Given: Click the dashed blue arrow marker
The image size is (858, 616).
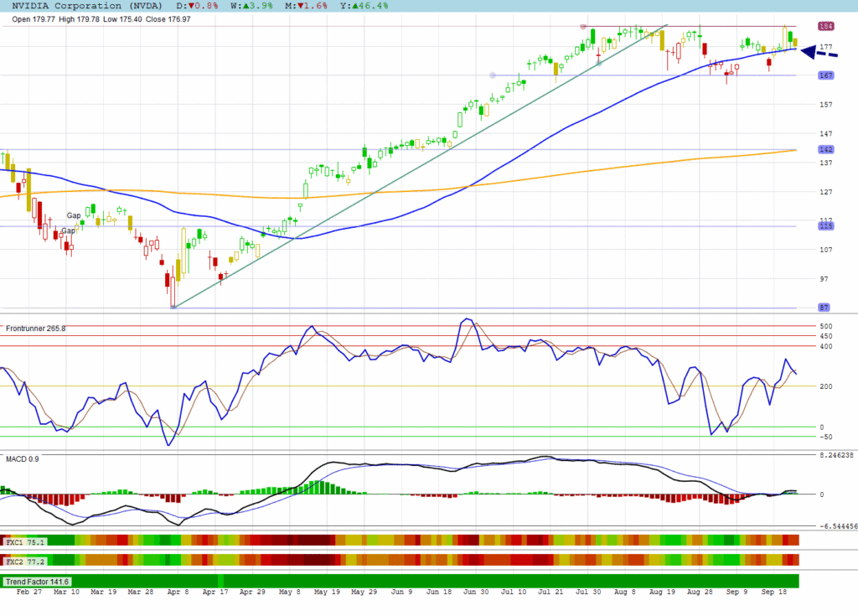Looking at the screenshot, I should (x=819, y=53).
